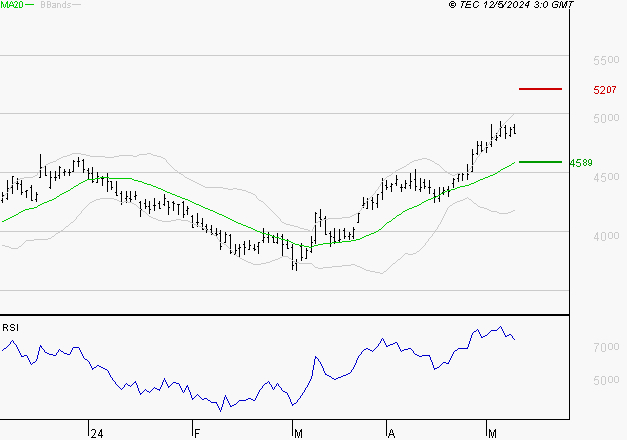
Task: Click the BBands legend label
Action: tap(56, 5)
